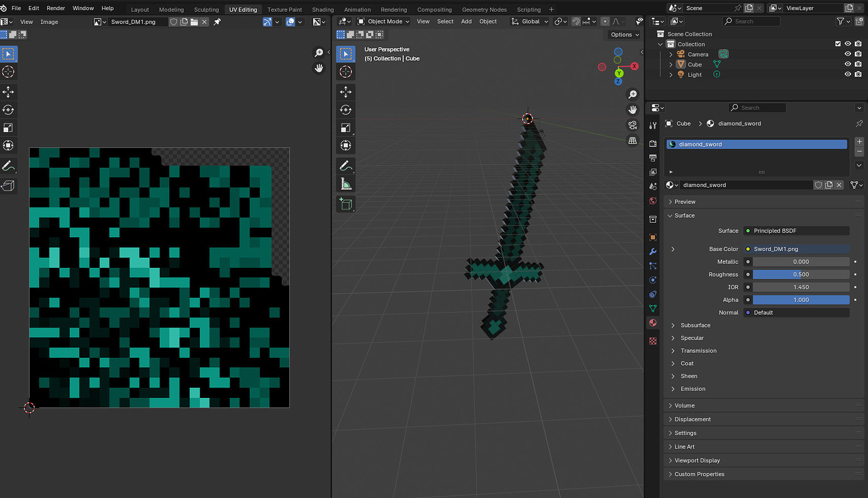868x498 pixels.
Task: Pick the Measure tool in the 3D viewport
Action: 345,184
